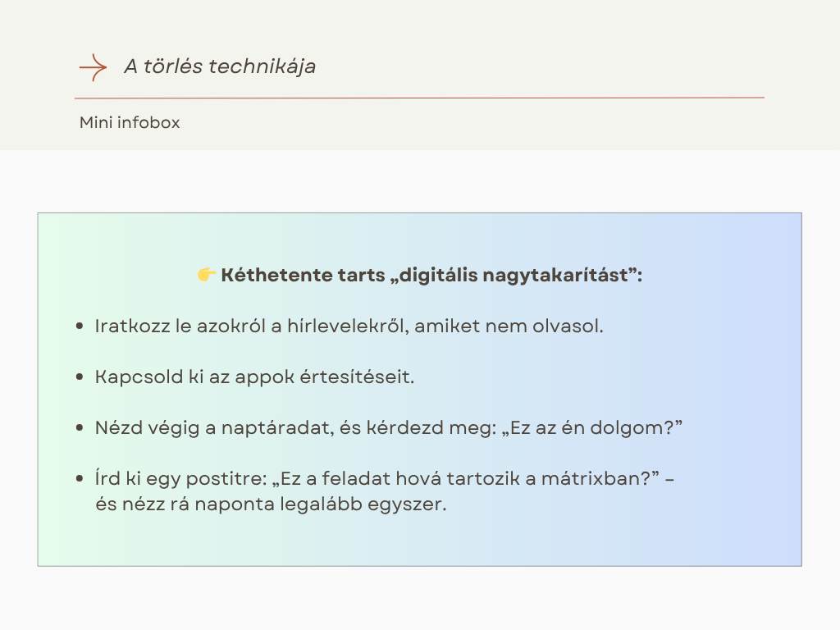Click the bullet dot before "Kapcsold ki"
Viewport: 840px width, 630px height.
[x=80, y=377]
